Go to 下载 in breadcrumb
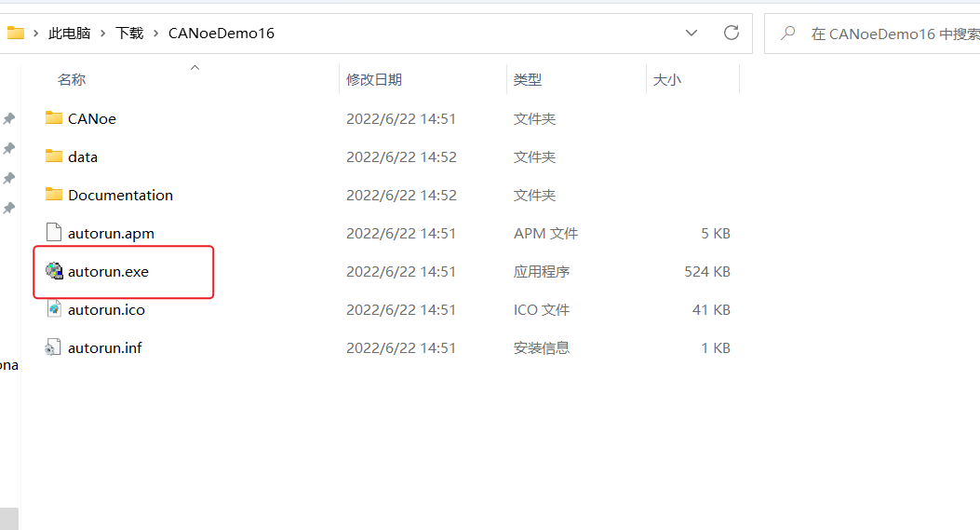Viewport: 980px width, 530px height. coord(129,34)
